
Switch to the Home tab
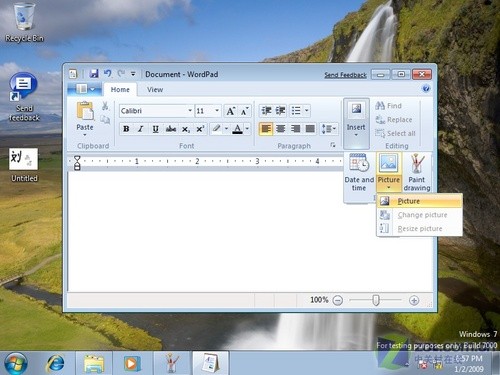pyautogui.click(x=120, y=89)
